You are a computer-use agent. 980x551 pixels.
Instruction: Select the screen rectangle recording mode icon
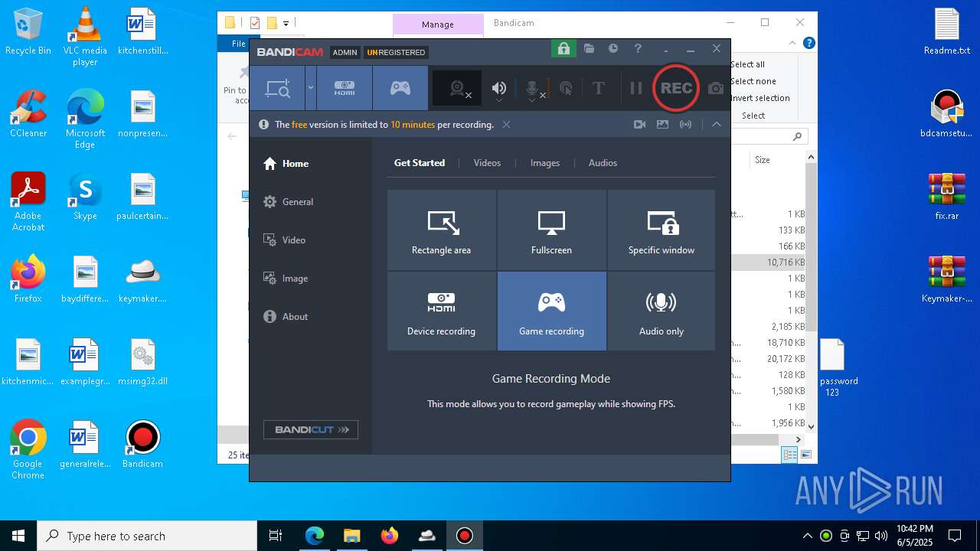pos(277,88)
